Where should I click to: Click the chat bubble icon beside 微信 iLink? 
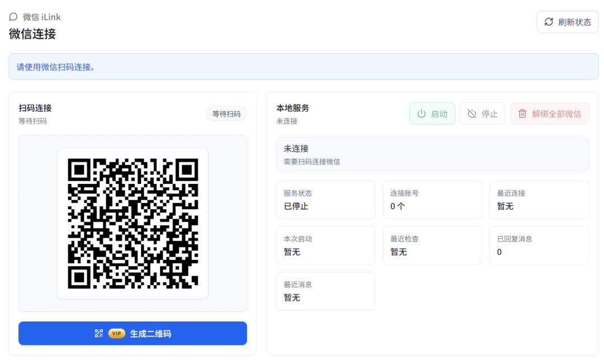13,17
